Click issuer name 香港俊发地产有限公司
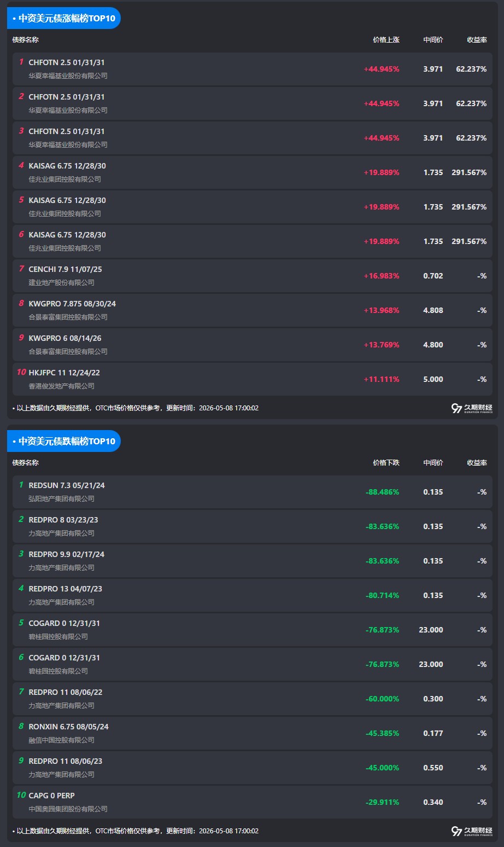 click(62, 386)
